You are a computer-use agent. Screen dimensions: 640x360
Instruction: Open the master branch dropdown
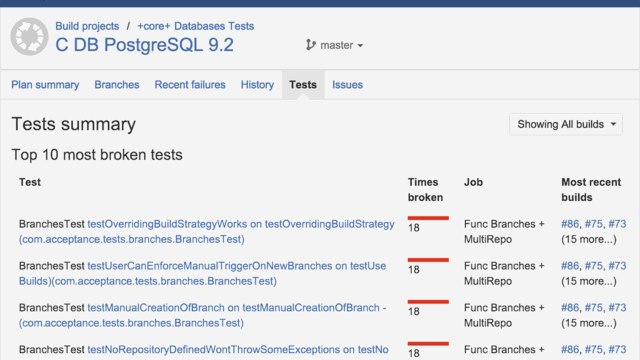click(334, 45)
